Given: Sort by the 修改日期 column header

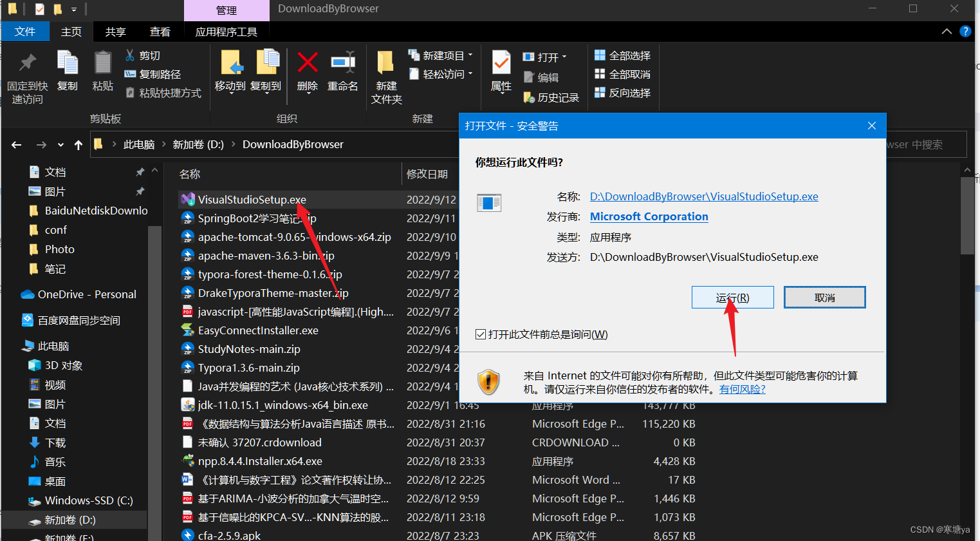Looking at the screenshot, I should [x=427, y=174].
